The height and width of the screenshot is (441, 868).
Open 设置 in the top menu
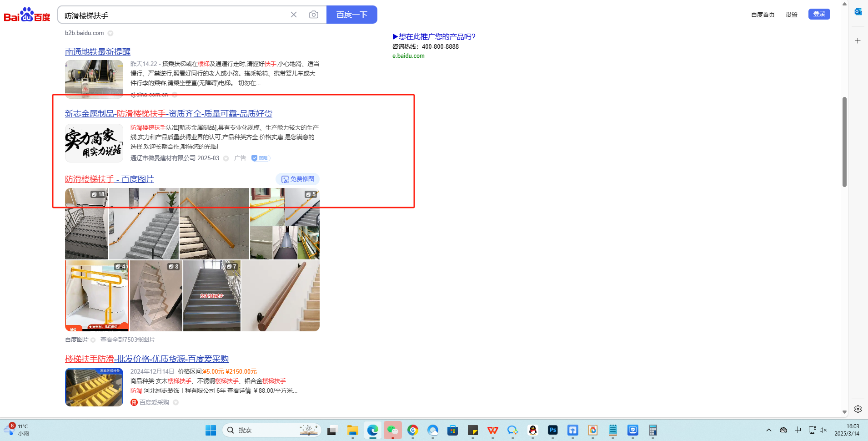tap(792, 15)
